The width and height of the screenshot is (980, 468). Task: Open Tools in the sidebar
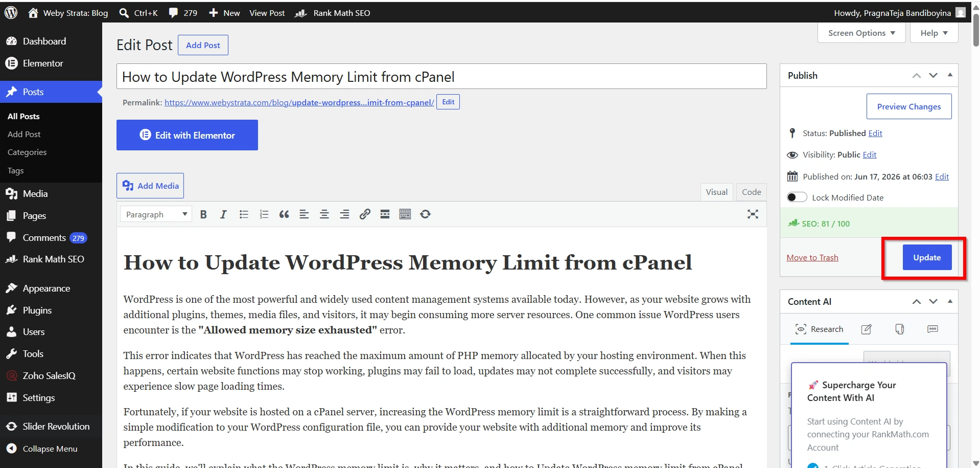pyautogui.click(x=51, y=354)
